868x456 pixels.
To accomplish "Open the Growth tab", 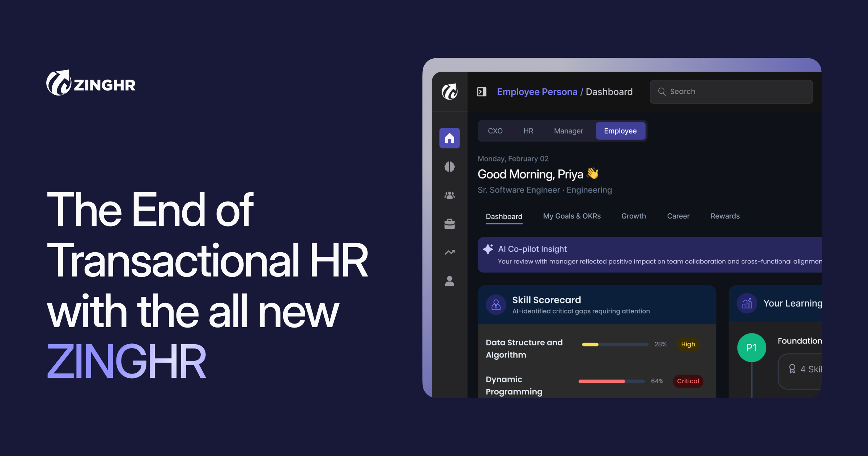I will pos(634,216).
